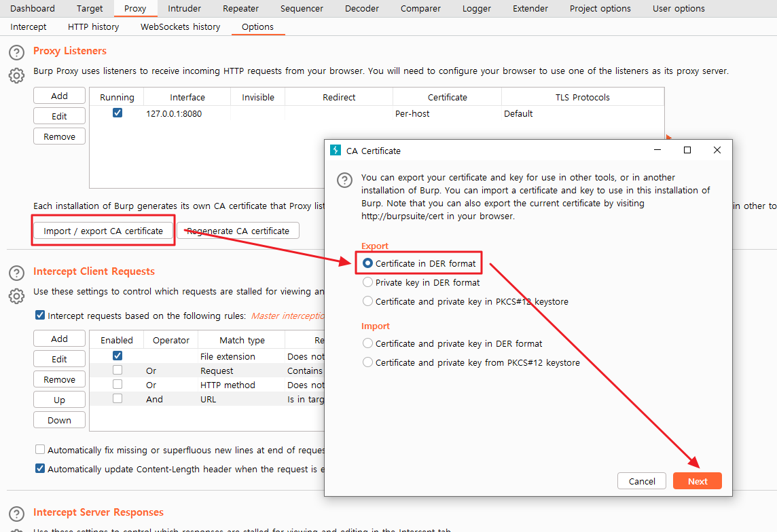Select the 127.0.0.1:8080 listener cell
This screenshot has height=532, width=777.
click(187, 113)
